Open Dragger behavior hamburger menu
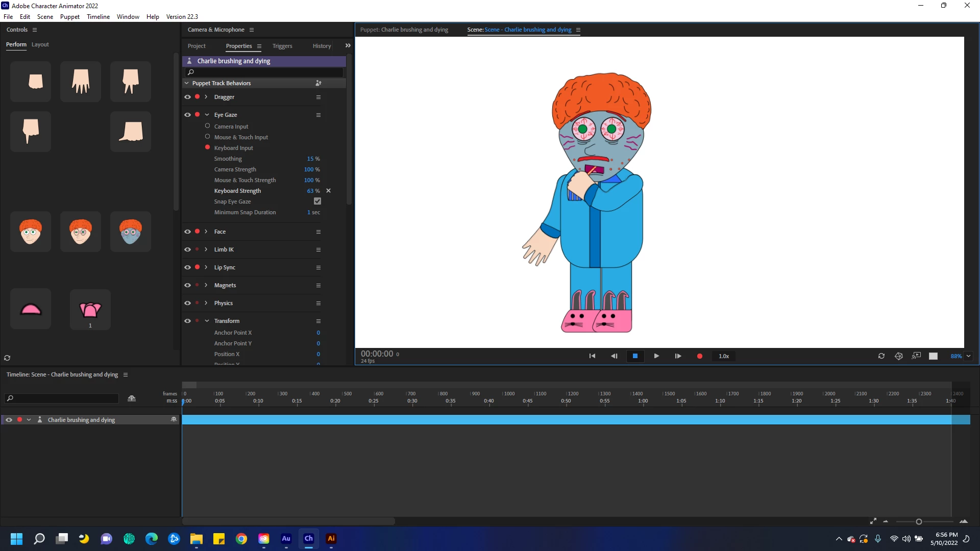 tap(318, 97)
